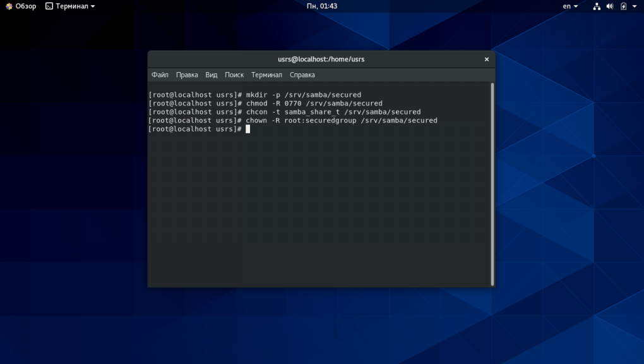Open system menu arrow in top-right corner
Viewport: 644px width, 364px height.
pos(635,6)
